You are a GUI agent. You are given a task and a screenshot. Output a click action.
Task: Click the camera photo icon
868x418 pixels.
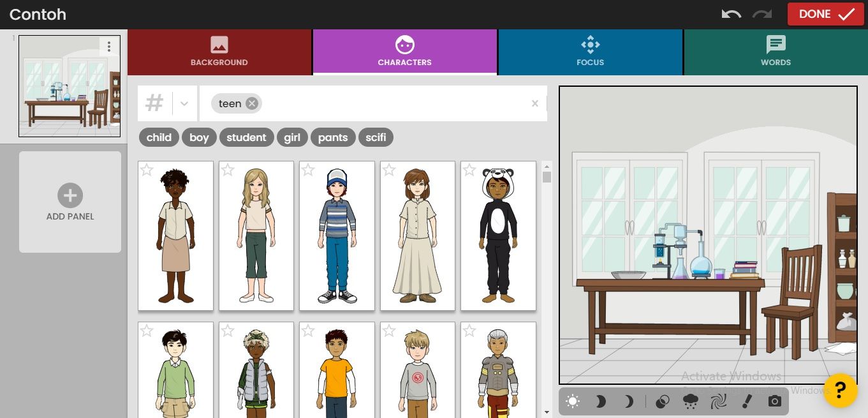(774, 401)
